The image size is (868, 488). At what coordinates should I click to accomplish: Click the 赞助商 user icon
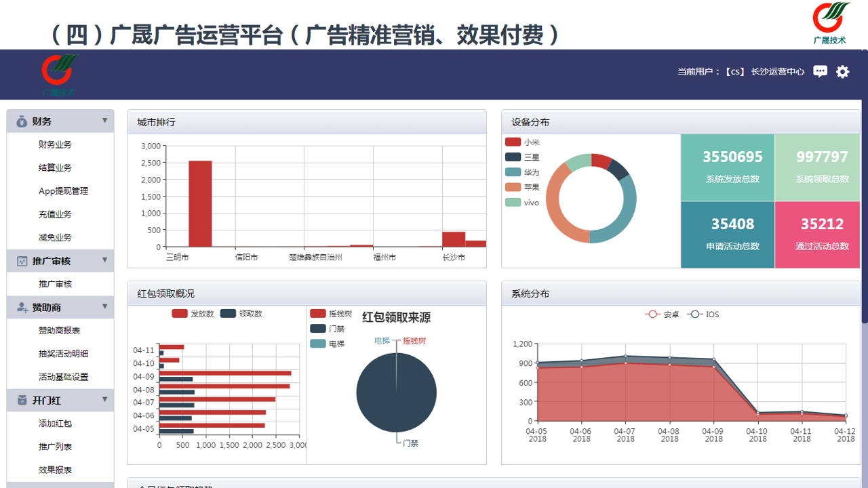[x=22, y=308]
